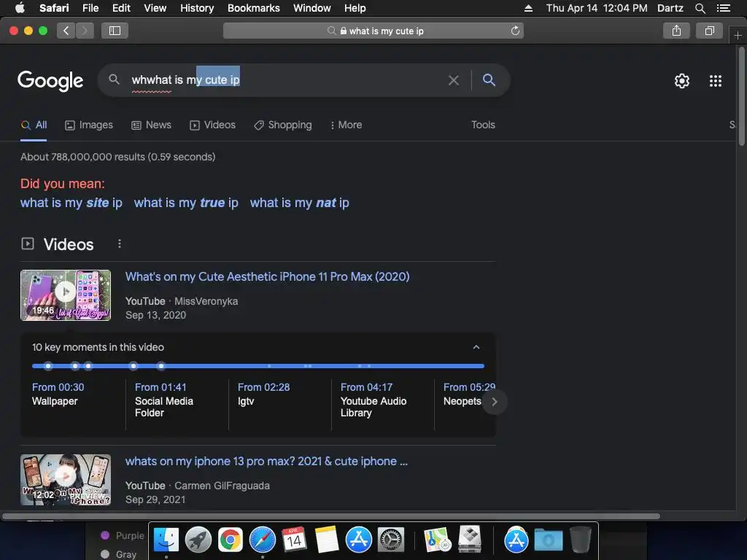Click the first marker on key moments timeline
This screenshot has height=560, width=747.
pyautogui.click(x=48, y=366)
